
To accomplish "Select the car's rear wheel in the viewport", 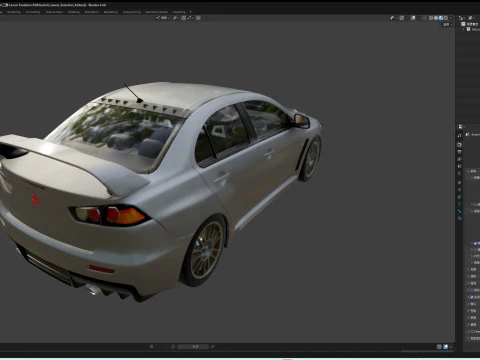I will 204,251.
